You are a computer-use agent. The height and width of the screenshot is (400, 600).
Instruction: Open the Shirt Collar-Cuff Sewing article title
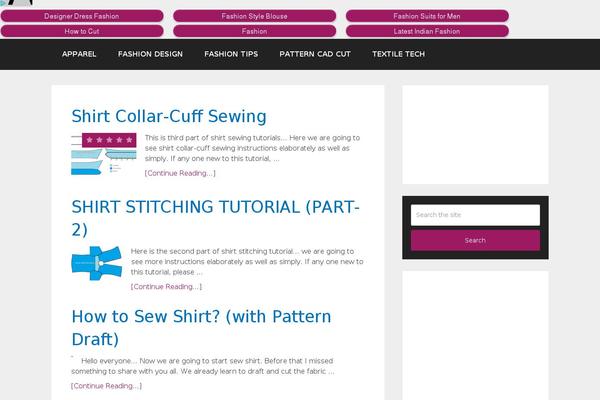[169, 116]
